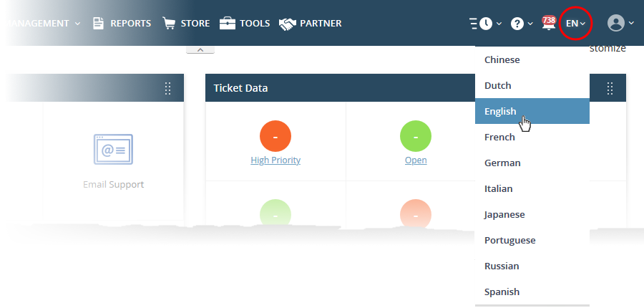
Task: Select Chinese from language list
Action: [532, 59]
